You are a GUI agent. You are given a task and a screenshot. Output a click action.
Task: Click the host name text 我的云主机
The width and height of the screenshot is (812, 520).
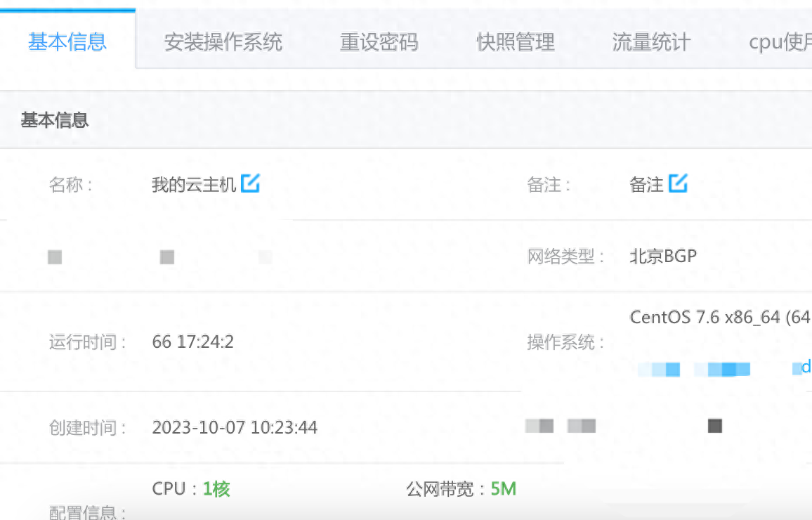pos(194,185)
